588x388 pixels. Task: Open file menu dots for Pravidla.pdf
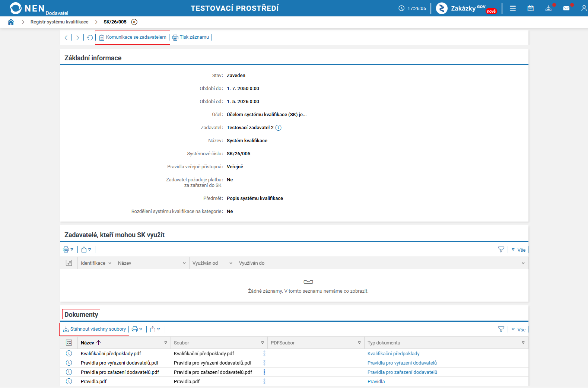point(264,381)
